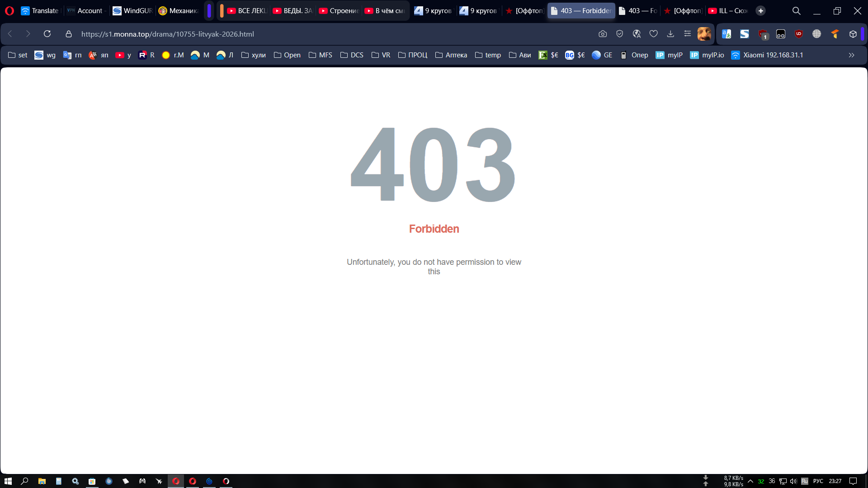Open Easy Setup sliders icon
868x488 pixels.
687,34
